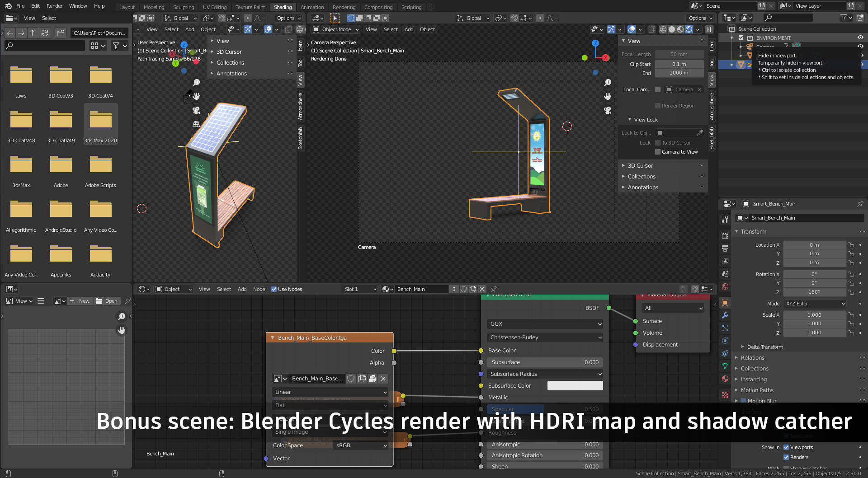Click zoom magnifier in camera viewport
The height and width of the screenshot is (478, 868).
608,83
